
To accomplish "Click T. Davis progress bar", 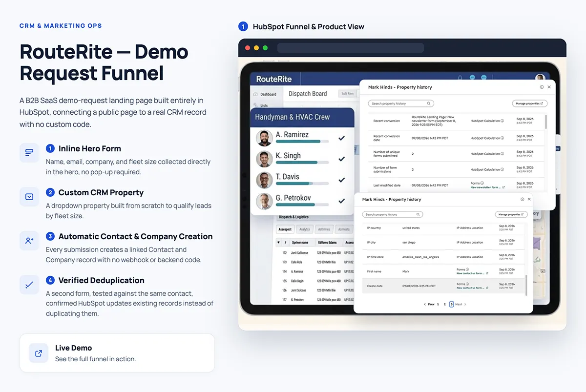I will pyautogui.click(x=302, y=184).
